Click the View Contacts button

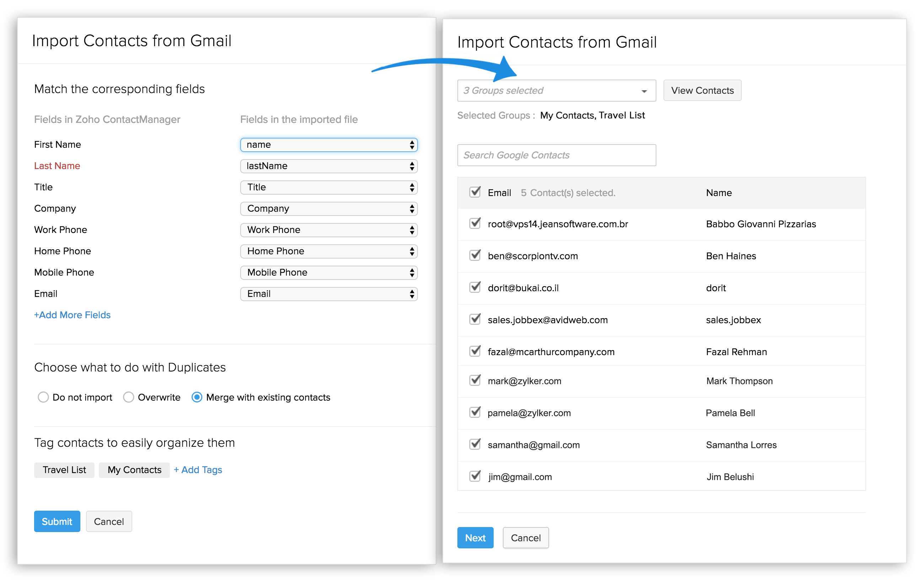(702, 91)
